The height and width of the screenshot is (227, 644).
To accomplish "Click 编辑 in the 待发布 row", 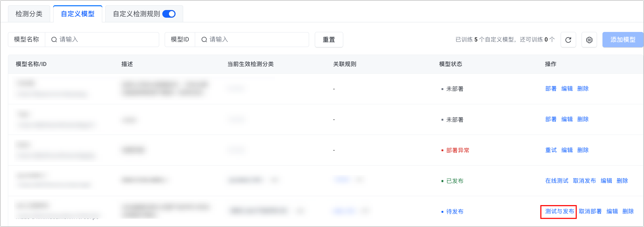I will point(612,211).
